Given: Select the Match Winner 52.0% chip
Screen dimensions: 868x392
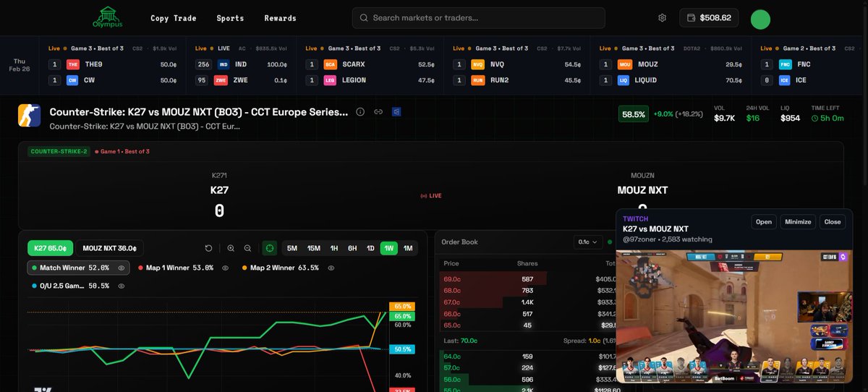Looking at the screenshot, I should click(x=78, y=268).
